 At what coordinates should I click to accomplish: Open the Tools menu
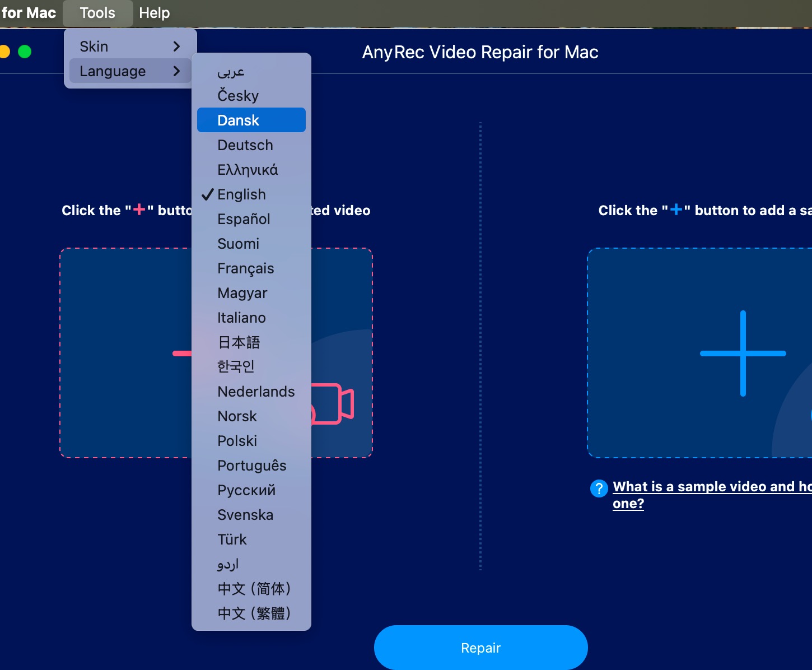[x=97, y=13]
